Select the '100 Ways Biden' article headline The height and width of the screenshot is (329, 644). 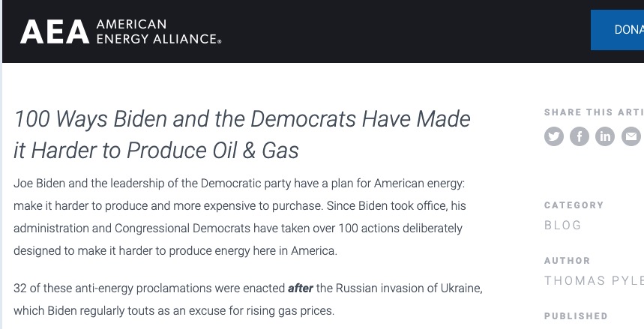[x=242, y=134]
